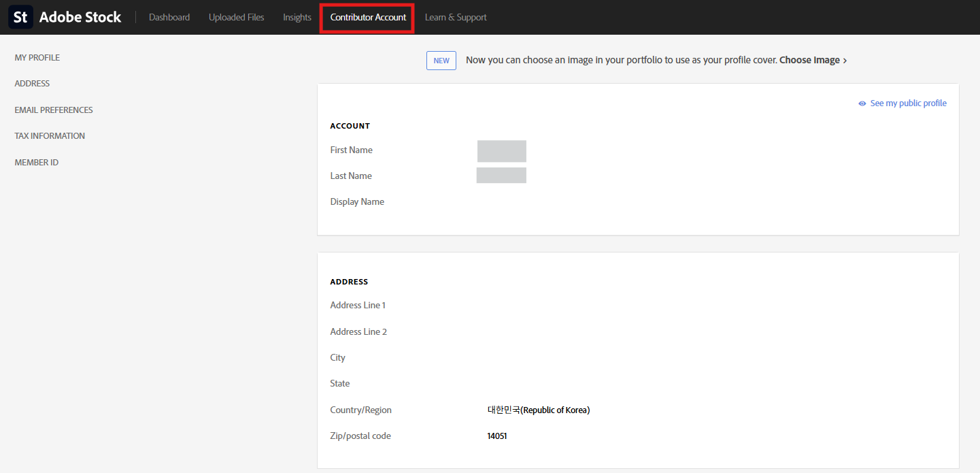Click the Country/Region label

tap(361, 410)
